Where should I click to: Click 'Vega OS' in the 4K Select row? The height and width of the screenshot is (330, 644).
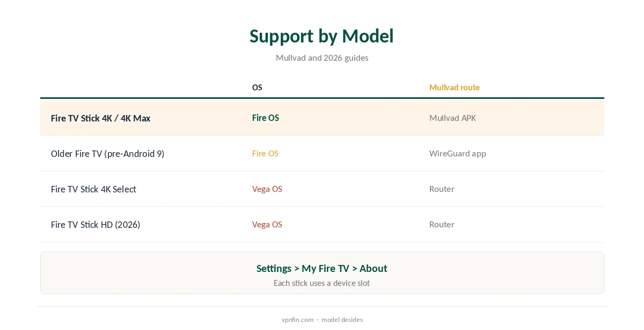coord(267,189)
